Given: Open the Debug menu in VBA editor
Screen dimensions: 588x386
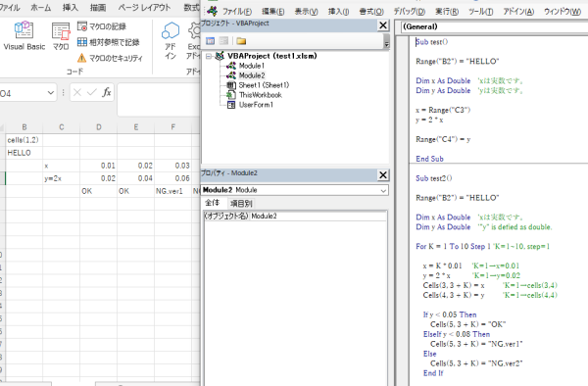Looking at the screenshot, I should pos(409,12).
